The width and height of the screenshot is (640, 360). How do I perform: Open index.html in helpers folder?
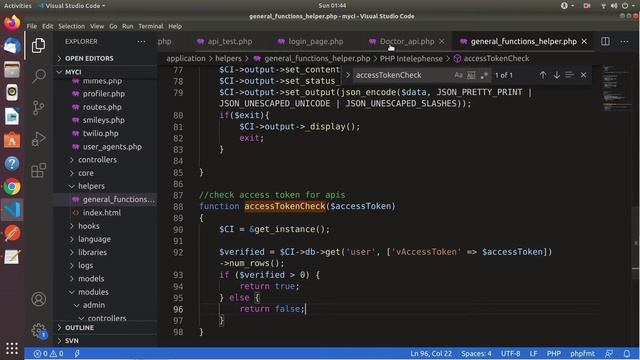[102, 213]
